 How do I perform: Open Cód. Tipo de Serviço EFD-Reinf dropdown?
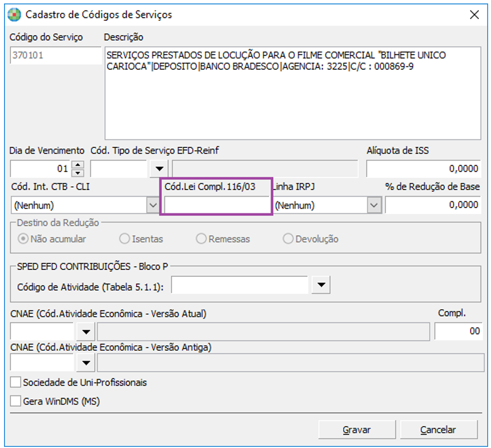(x=158, y=169)
